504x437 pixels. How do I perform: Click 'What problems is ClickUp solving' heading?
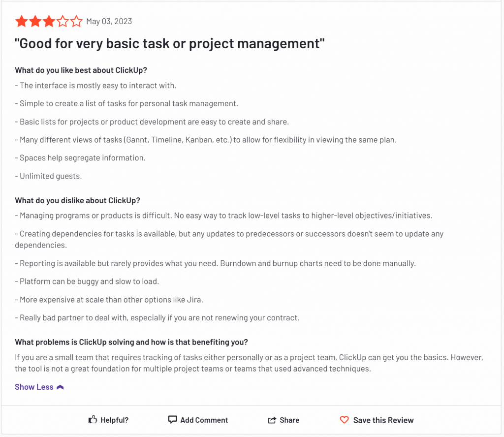(x=131, y=342)
